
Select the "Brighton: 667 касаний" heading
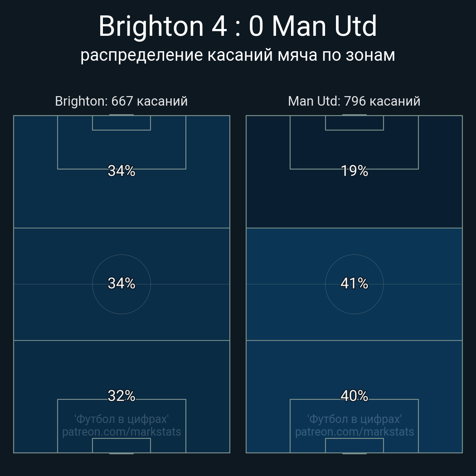(121, 101)
